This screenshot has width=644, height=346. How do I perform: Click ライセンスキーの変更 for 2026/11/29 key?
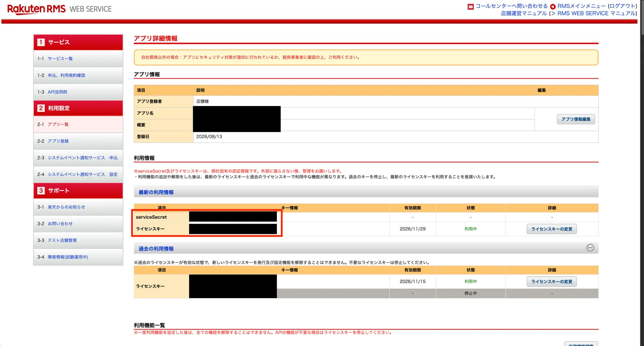[552, 229]
